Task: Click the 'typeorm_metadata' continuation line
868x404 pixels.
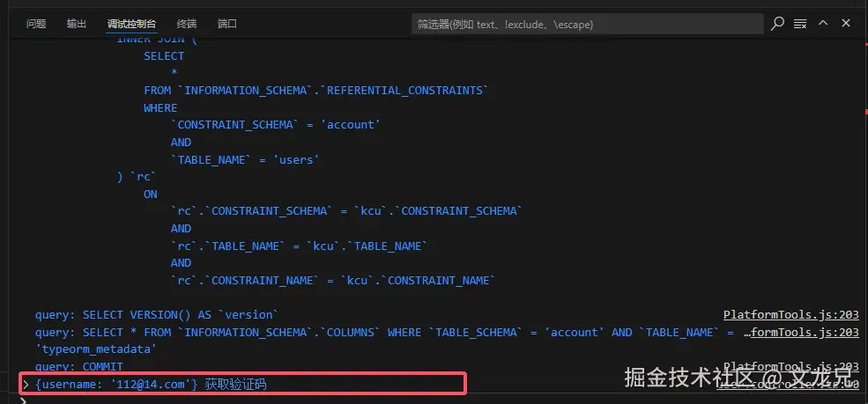Action: 96,349
